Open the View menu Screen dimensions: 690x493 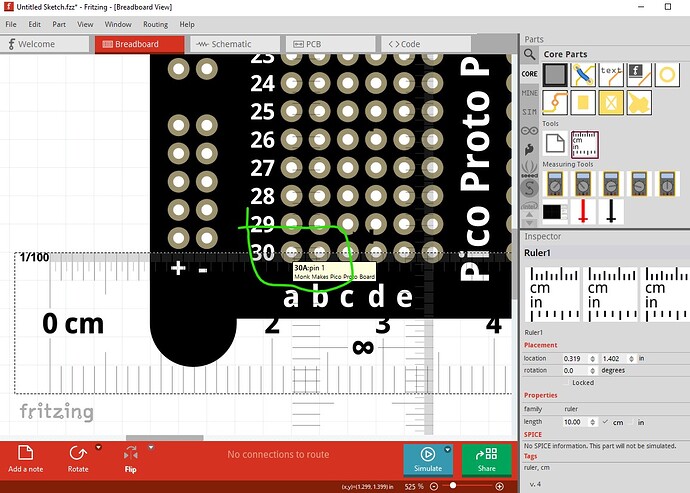[x=85, y=24]
